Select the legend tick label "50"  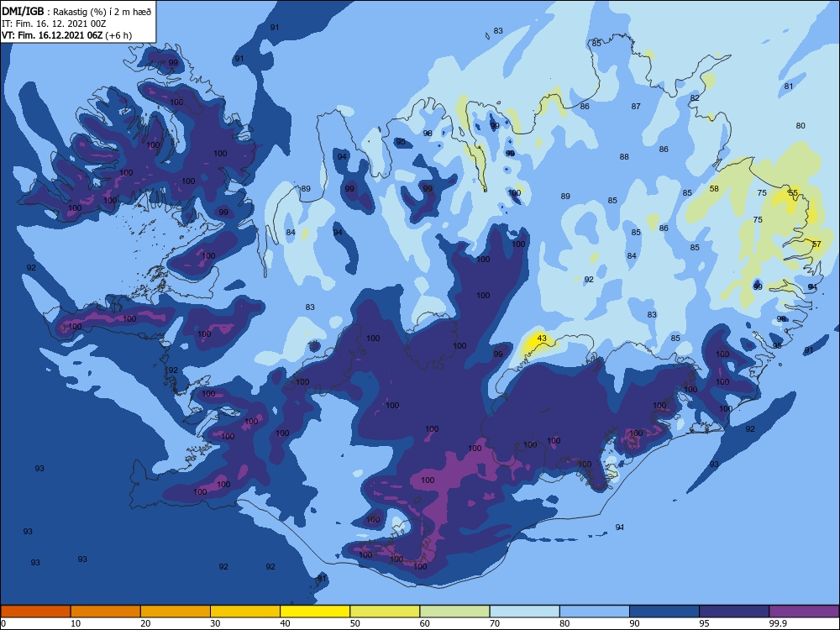pos(355,623)
